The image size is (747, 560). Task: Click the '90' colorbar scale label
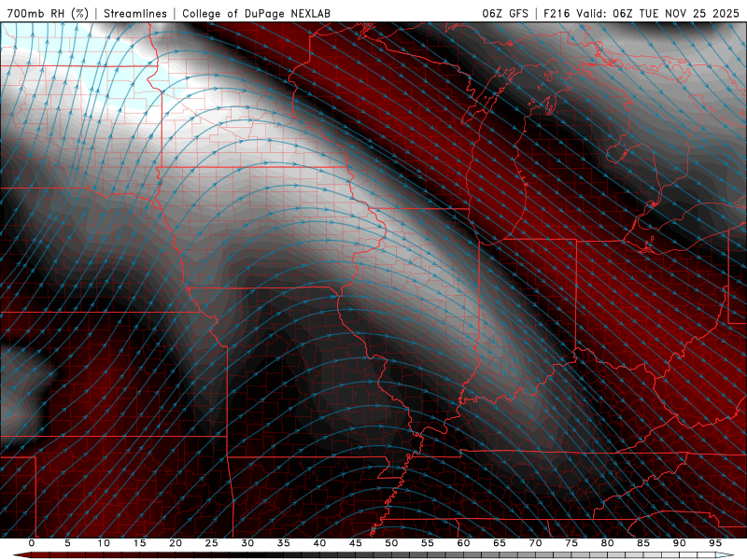click(x=680, y=543)
